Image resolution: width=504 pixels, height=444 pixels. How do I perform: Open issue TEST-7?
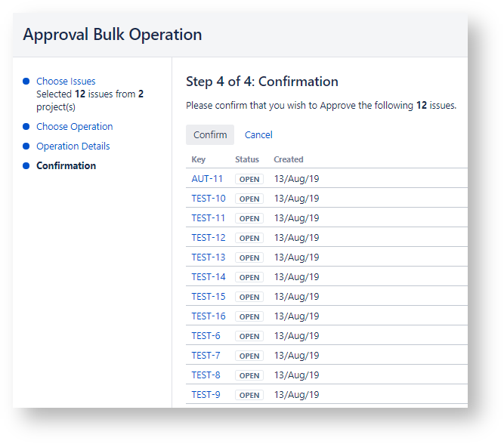(206, 356)
